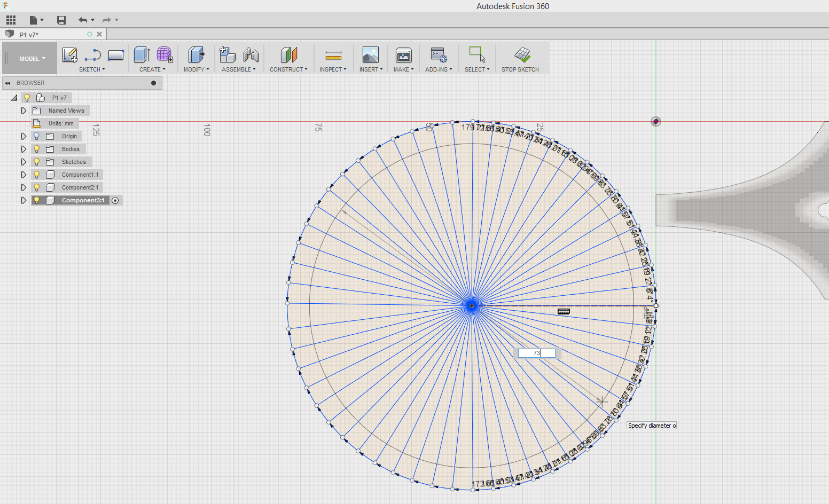Select the Line sketch tool
Image resolution: width=829 pixels, height=504 pixels.
point(93,55)
